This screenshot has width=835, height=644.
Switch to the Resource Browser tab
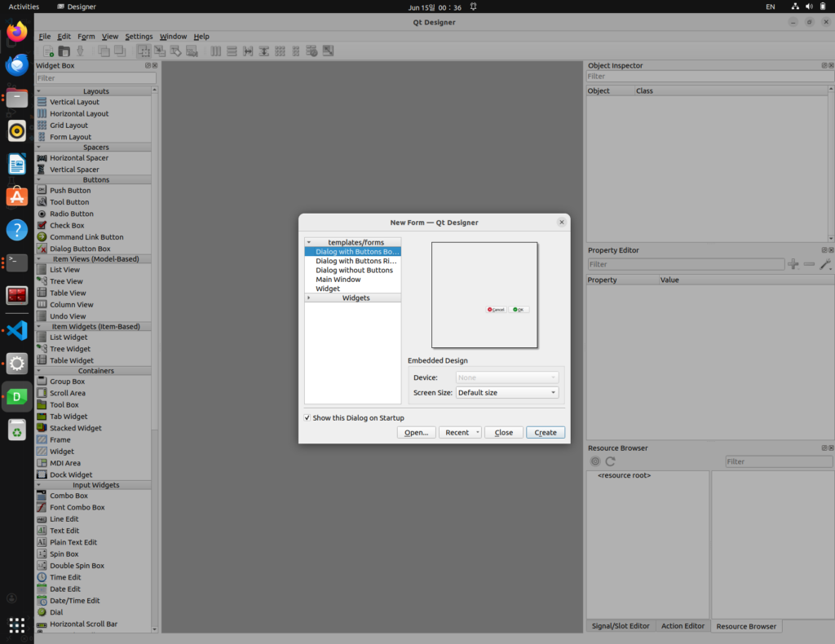pyautogui.click(x=746, y=626)
